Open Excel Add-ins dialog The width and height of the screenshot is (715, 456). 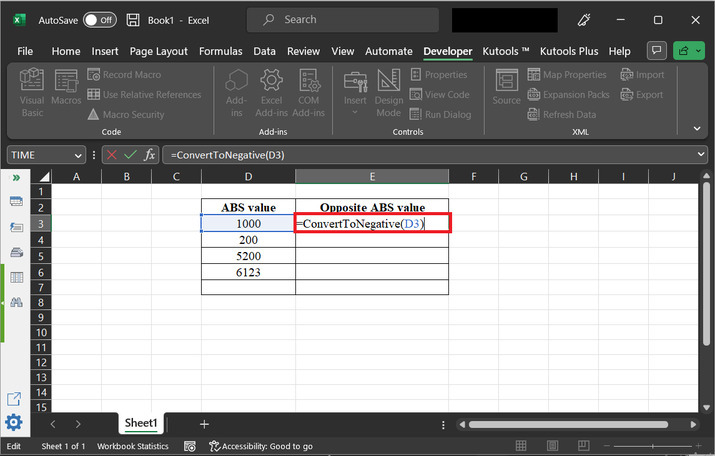coord(271,93)
